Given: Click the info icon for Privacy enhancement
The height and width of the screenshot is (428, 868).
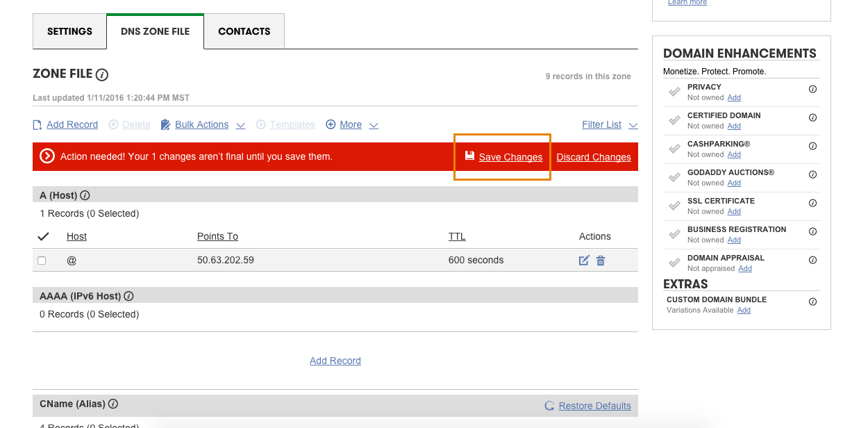Looking at the screenshot, I should coord(812,89).
